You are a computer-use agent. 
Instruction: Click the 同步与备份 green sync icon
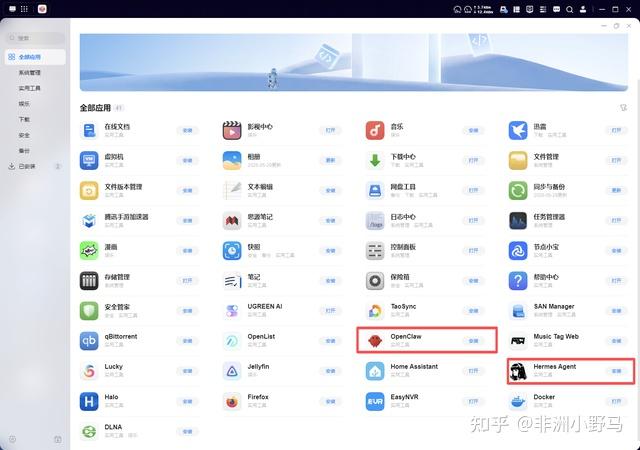coord(518,191)
